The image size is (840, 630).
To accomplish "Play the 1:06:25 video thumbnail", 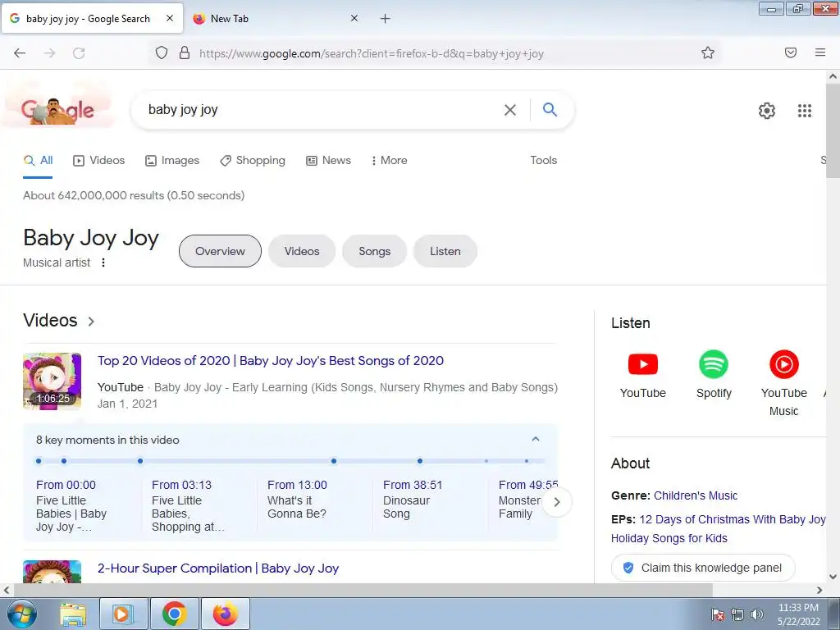I will pyautogui.click(x=52, y=381).
